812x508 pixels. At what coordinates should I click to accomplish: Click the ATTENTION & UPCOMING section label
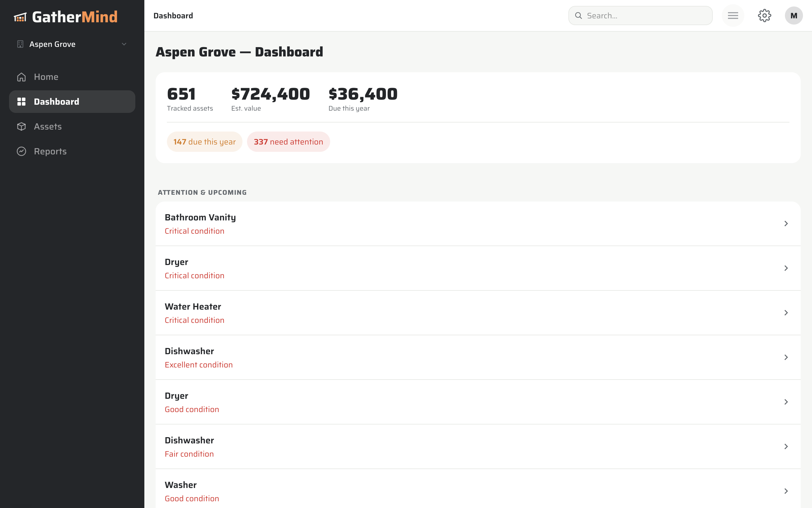[202, 192]
